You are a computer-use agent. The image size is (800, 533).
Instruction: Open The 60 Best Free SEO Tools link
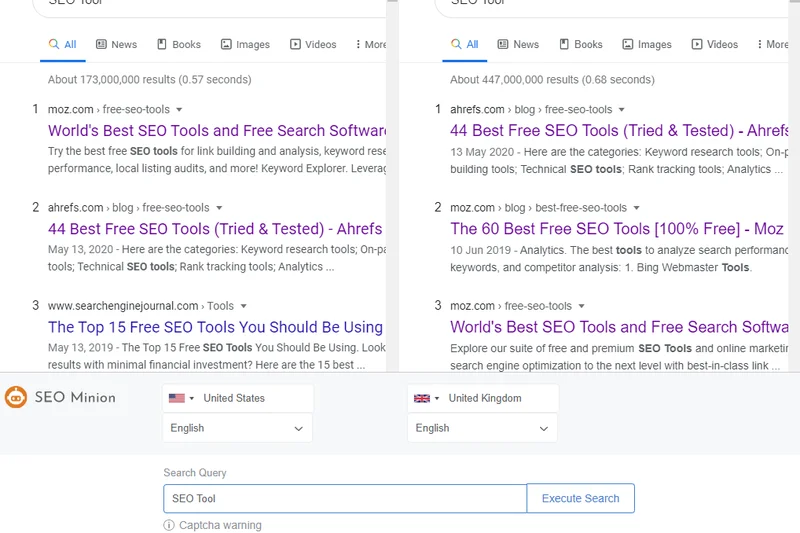(x=617, y=229)
